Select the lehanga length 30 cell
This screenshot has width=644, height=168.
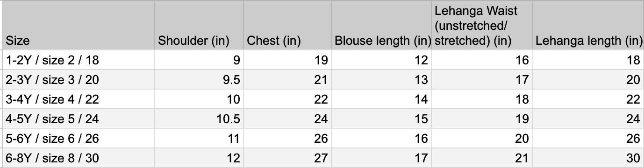click(588, 158)
